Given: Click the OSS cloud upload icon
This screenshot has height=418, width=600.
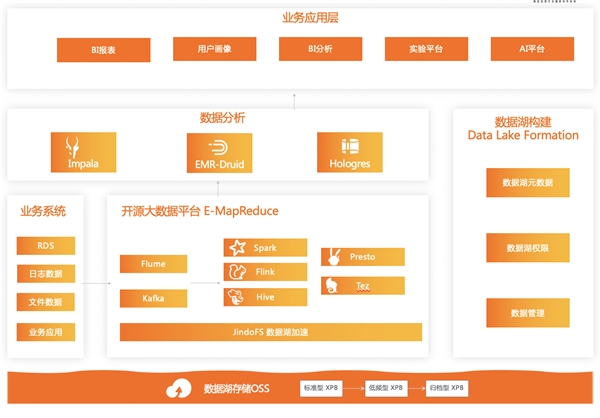Looking at the screenshot, I should coord(179,389).
